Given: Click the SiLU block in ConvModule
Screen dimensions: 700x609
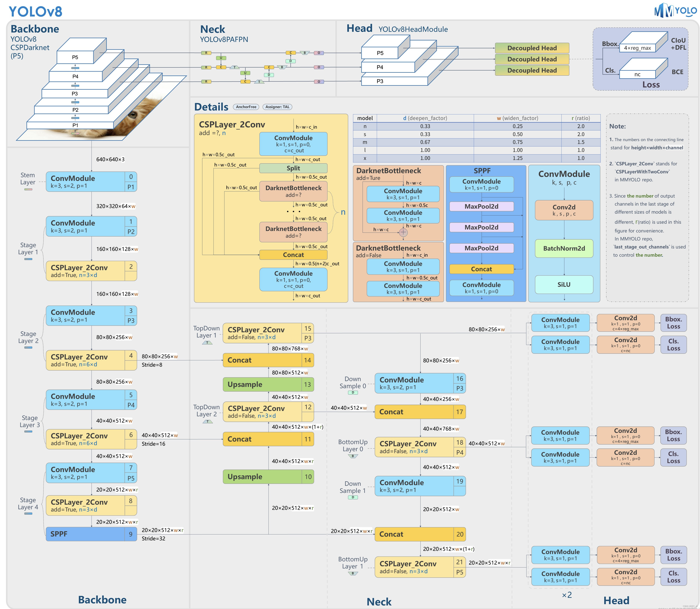Looking at the screenshot, I should coord(564,284).
